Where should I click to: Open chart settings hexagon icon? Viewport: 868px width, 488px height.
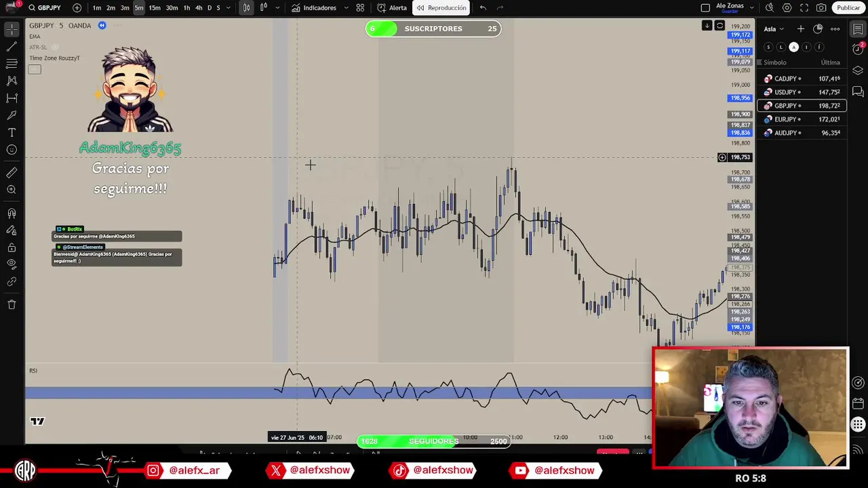[x=787, y=8]
